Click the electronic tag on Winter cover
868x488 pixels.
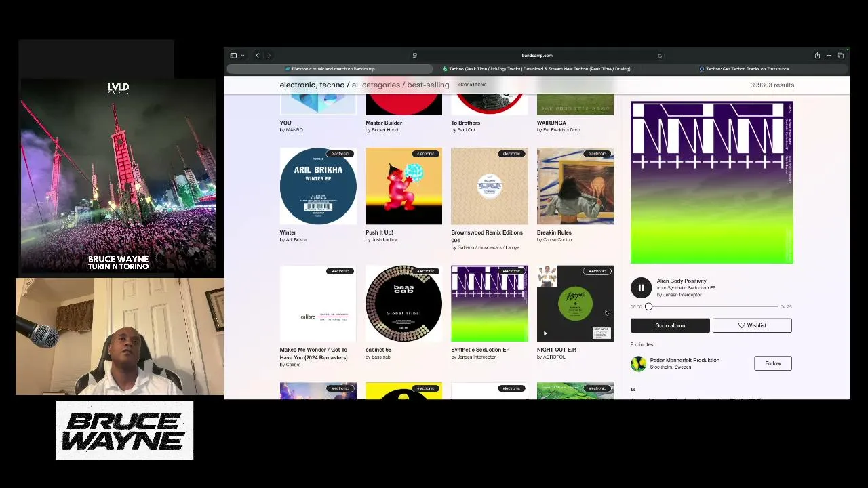tap(340, 154)
